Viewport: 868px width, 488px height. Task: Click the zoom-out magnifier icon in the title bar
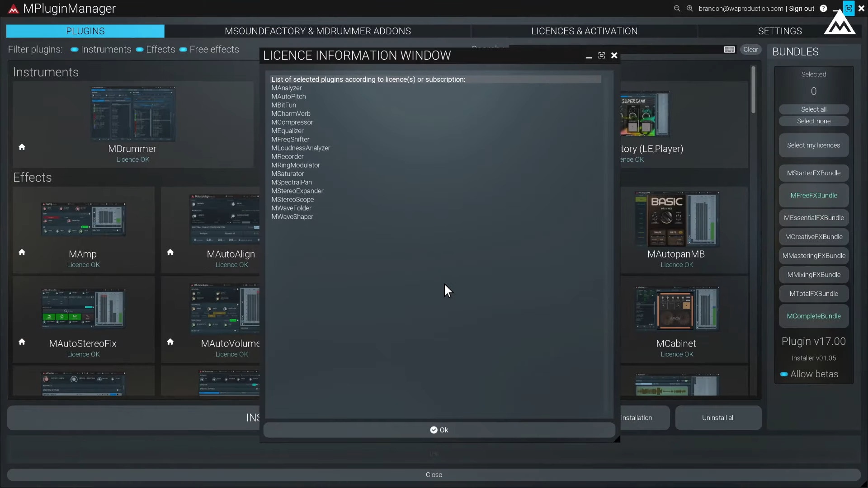tap(677, 8)
